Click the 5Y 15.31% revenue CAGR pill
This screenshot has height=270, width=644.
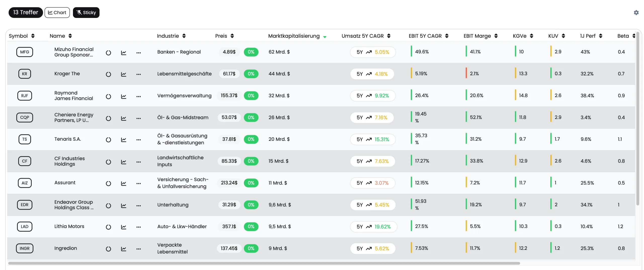pos(373,139)
